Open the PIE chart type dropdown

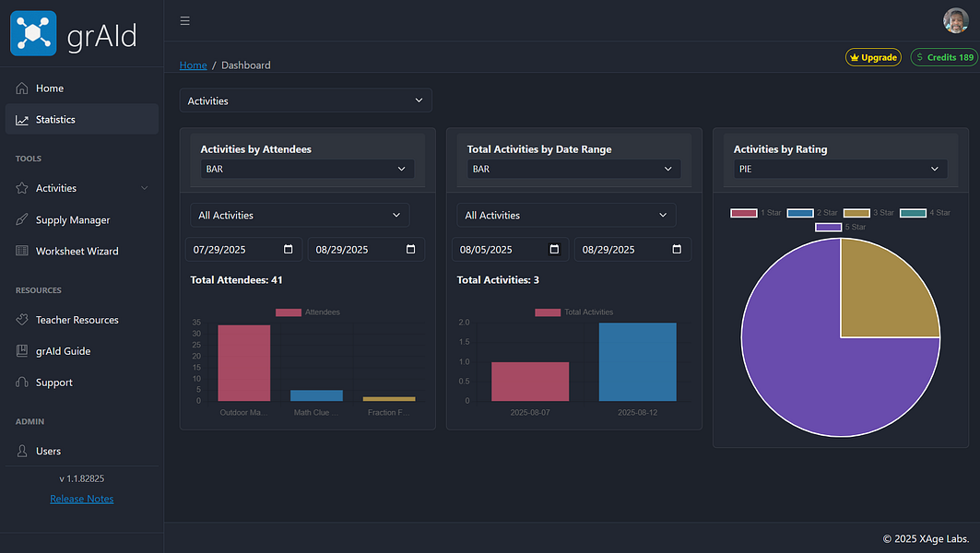pyautogui.click(x=841, y=169)
